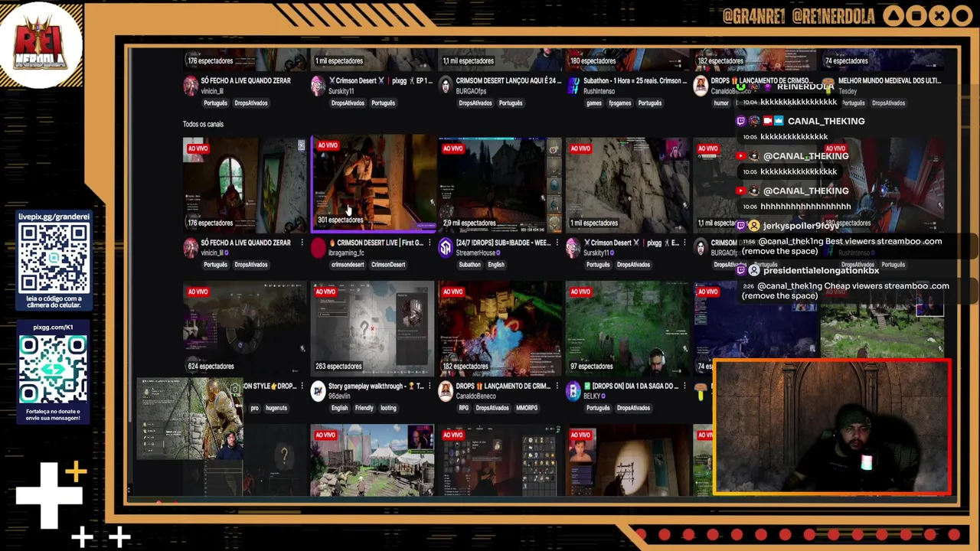Open stream thumbnail showing 182 espectadores in third row

pos(500,328)
